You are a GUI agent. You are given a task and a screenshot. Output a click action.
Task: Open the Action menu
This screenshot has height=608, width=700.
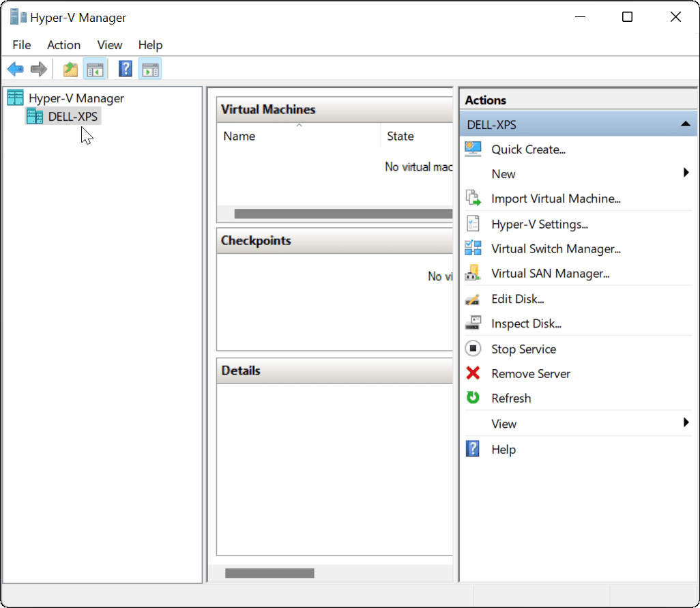(x=63, y=45)
